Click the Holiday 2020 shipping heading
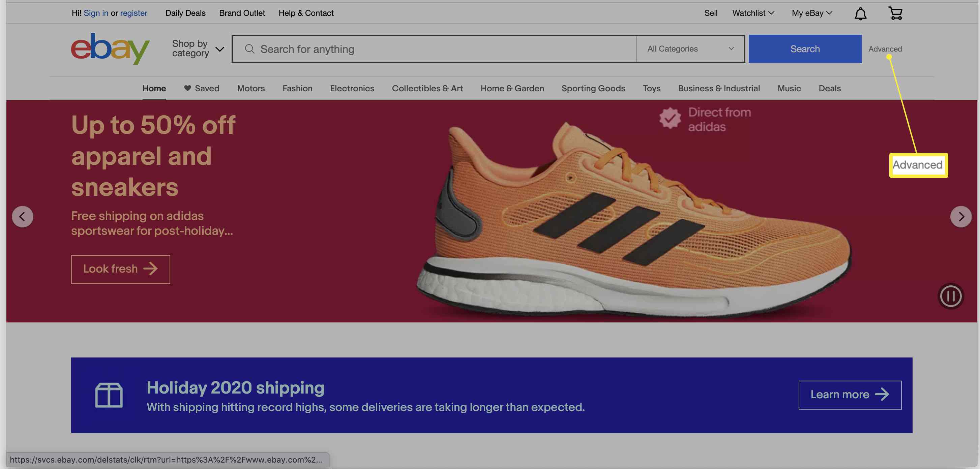The height and width of the screenshot is (469, 980). 236,388
